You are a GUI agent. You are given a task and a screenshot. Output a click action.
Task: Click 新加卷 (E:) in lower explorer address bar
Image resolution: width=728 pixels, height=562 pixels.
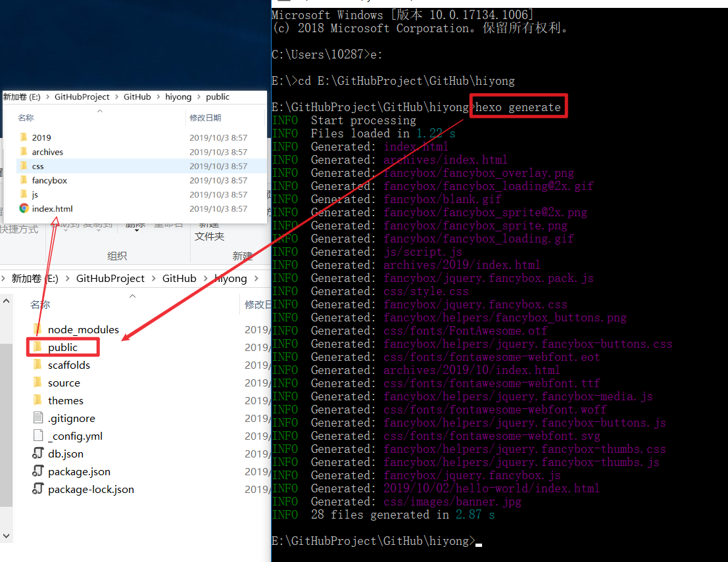(35, 279)
